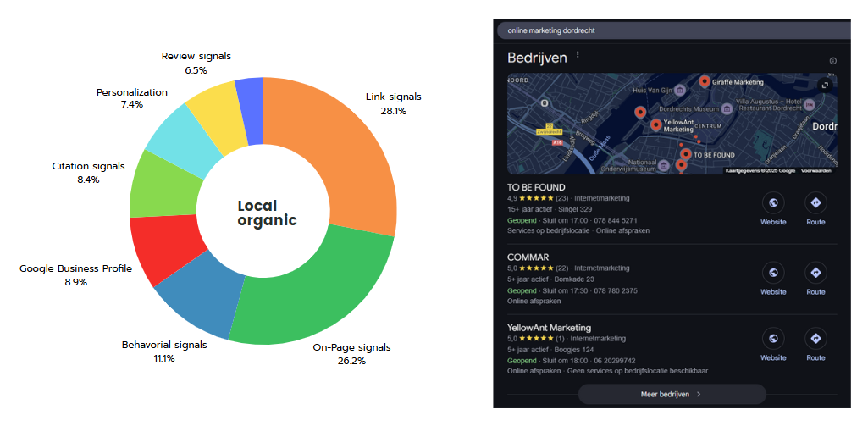Screen dimensions: 868x426
Task: Click the Website globe icon for TO BE FOUND
Action: pyautogui.click(x=773, y=203)
